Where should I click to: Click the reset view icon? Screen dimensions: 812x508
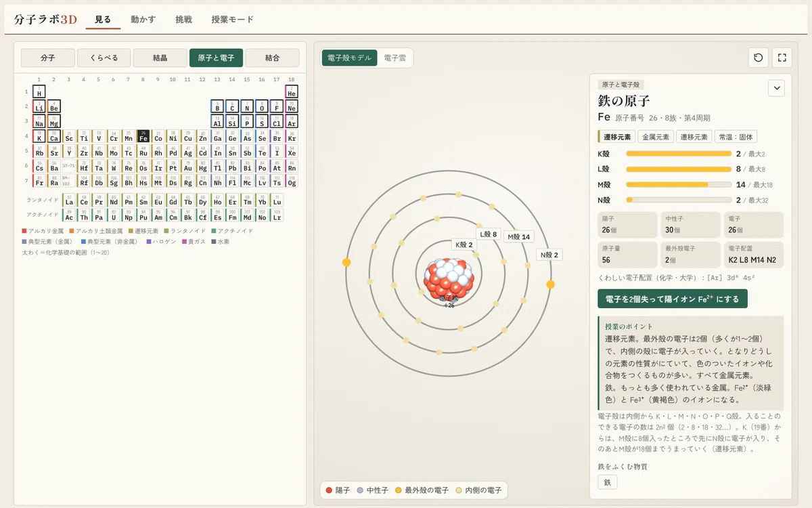pyautogui.click(x=758, y=58)
